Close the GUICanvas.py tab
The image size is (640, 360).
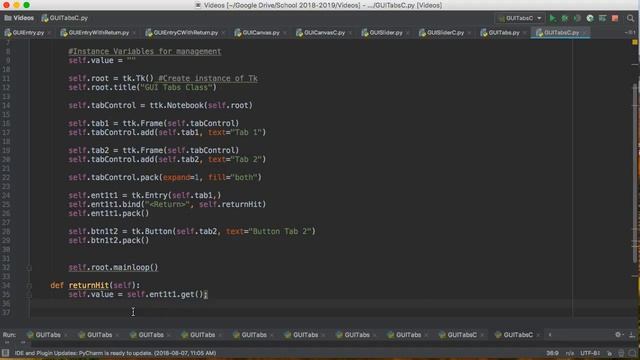click(285, 33)
